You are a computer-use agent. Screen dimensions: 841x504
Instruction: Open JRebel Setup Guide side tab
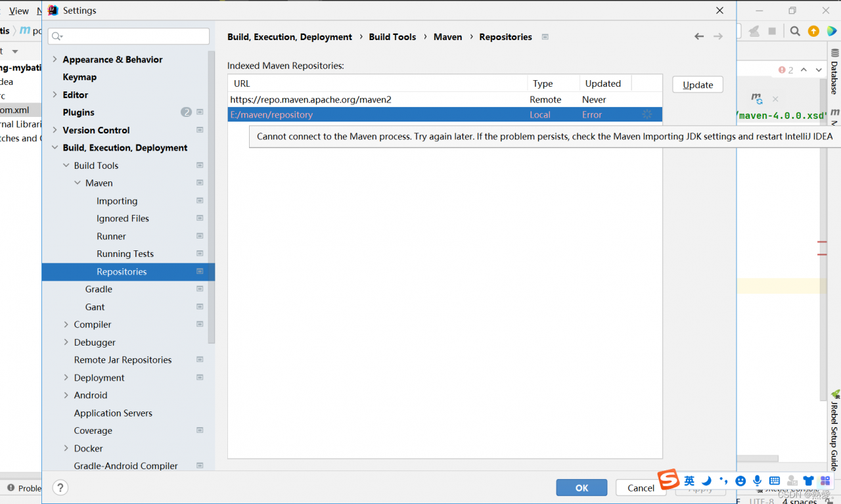tap(834, 430)
